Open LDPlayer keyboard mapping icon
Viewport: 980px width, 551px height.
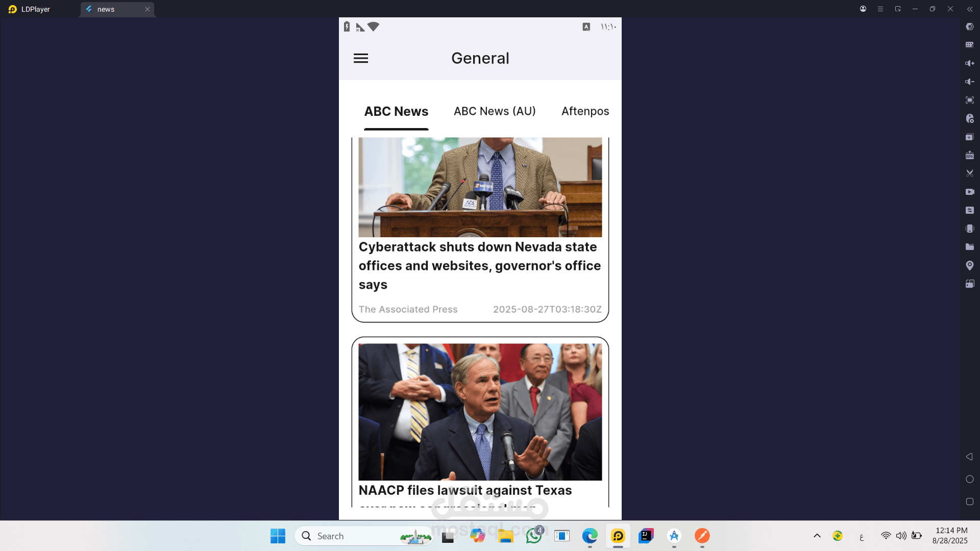click(970, 45)
